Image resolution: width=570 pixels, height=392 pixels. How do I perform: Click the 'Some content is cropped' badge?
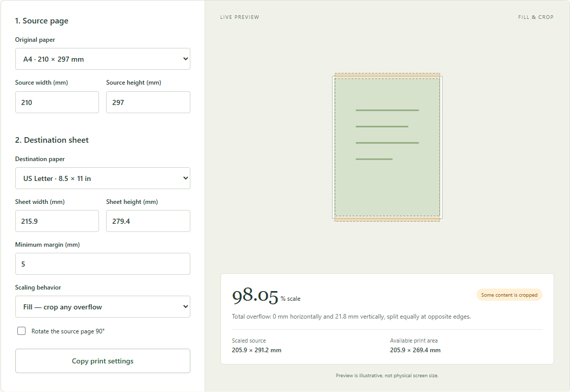509,295
